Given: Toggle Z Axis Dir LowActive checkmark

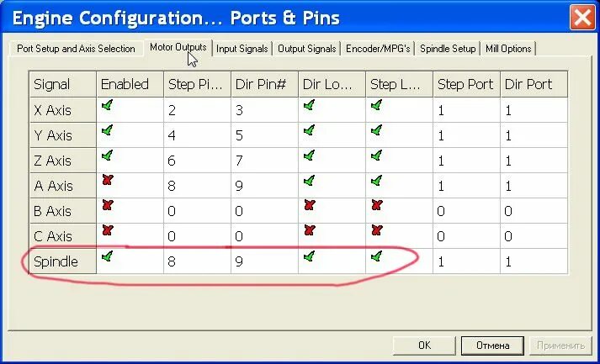Looking at the screenshot, I should click(309, 156).
